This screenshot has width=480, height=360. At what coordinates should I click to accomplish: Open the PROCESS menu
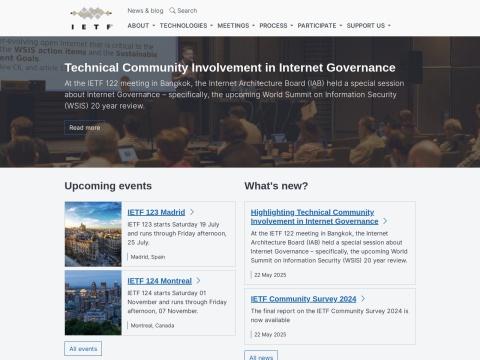273,26
